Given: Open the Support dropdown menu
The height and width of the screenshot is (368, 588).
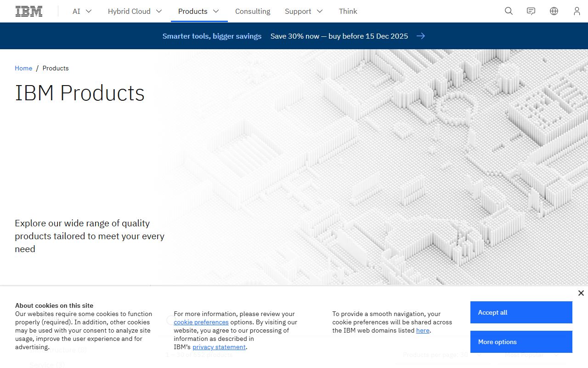Looking at the screenshot, I should (x=303, y=11).
